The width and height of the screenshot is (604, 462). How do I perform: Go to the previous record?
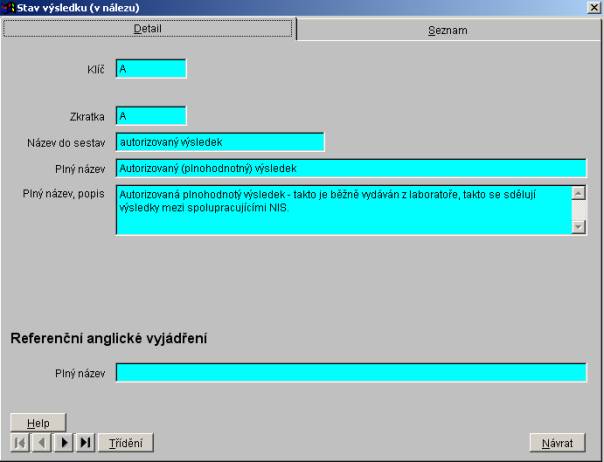coord(42,442)
